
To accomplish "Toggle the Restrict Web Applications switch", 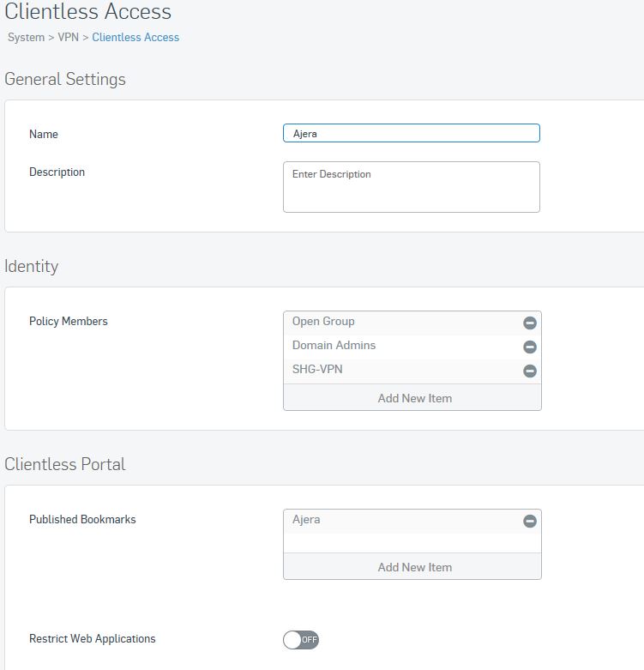I will tap(301, 639).
